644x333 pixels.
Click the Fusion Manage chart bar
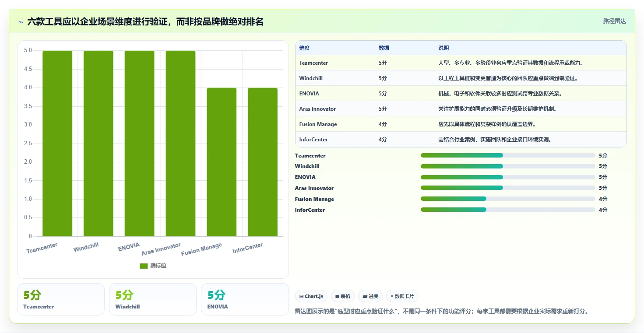(222, 162)
